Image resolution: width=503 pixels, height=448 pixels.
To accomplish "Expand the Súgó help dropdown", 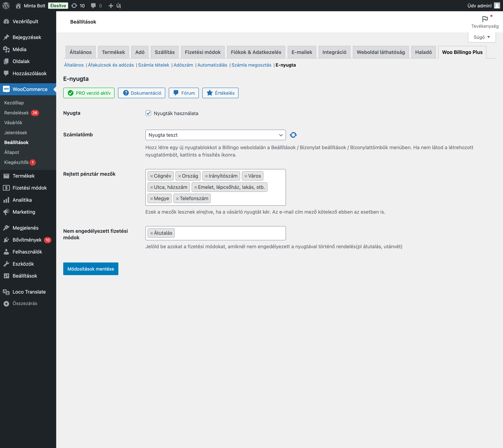I will tap(482, 37).
